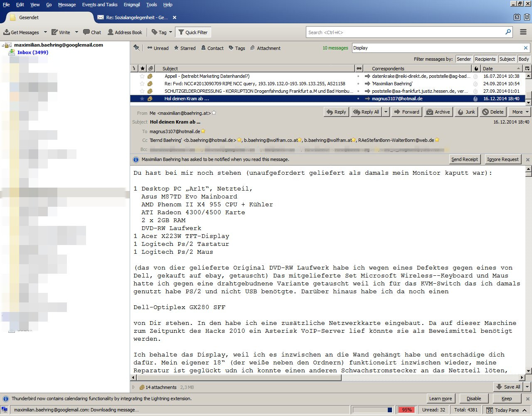The image size is (532, 416).
Task: Sort by the starred column header
Action: point(143,68)
